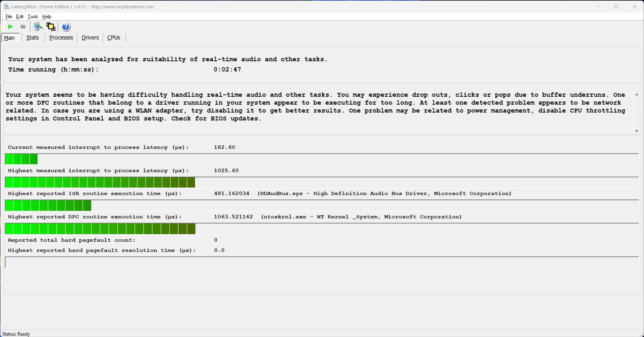Open the options icon with computer and pen
This screenshot has height=337, width=644.
tap(38, 27)
